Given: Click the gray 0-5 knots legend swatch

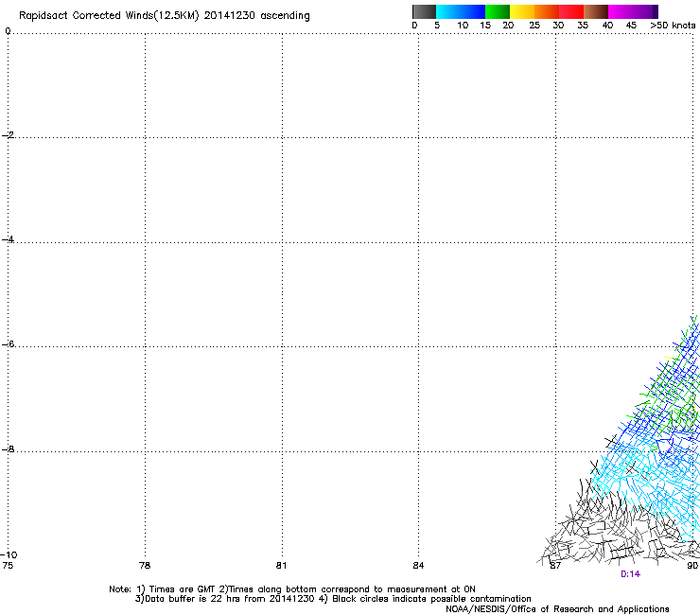Looking at the screenshot, I should (x=424, y=11).
